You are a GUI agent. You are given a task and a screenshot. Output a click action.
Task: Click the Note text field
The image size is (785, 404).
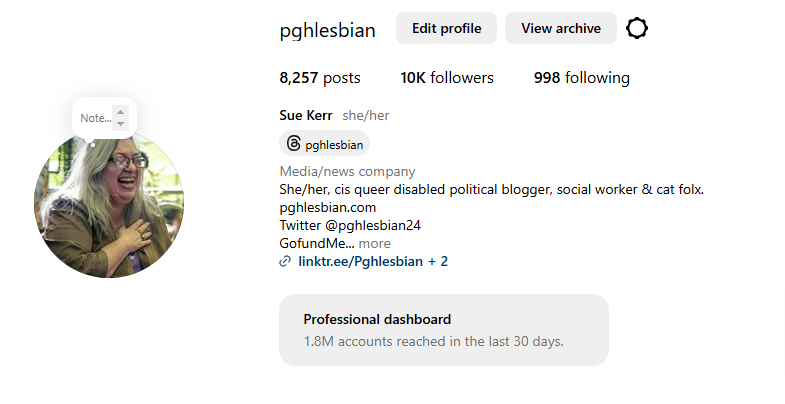95,118
